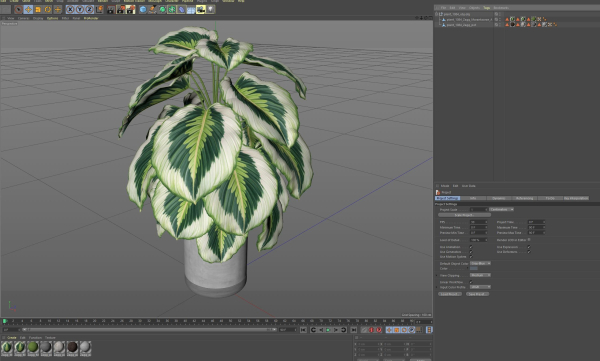Toggle the Z axis lock

(89, 10)
